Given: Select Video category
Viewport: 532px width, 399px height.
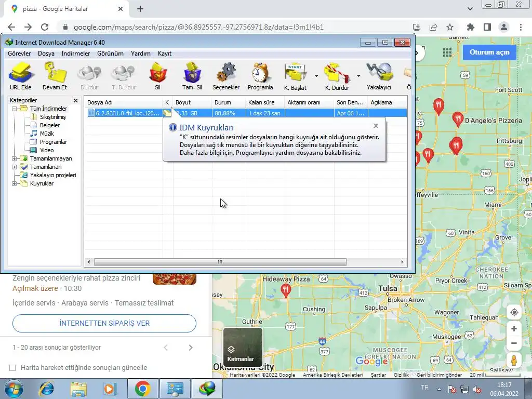Looking at the screenshot, I should (46, 150).
